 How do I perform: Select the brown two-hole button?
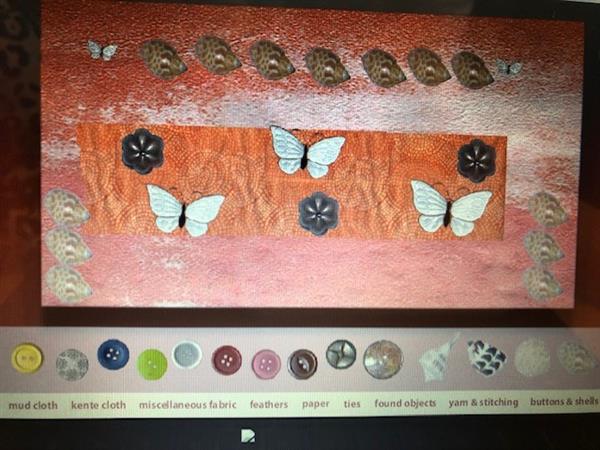(x=302, y=364)
